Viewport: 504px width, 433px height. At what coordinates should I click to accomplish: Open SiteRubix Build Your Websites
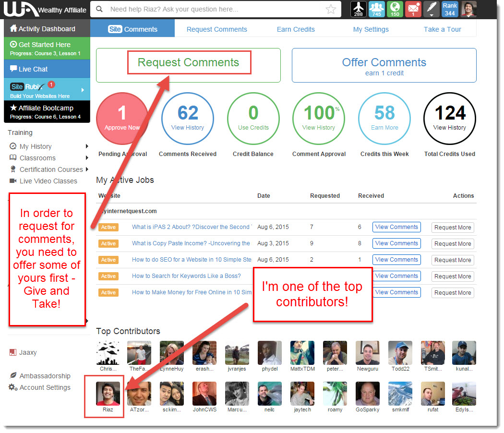tap(47, 90)
